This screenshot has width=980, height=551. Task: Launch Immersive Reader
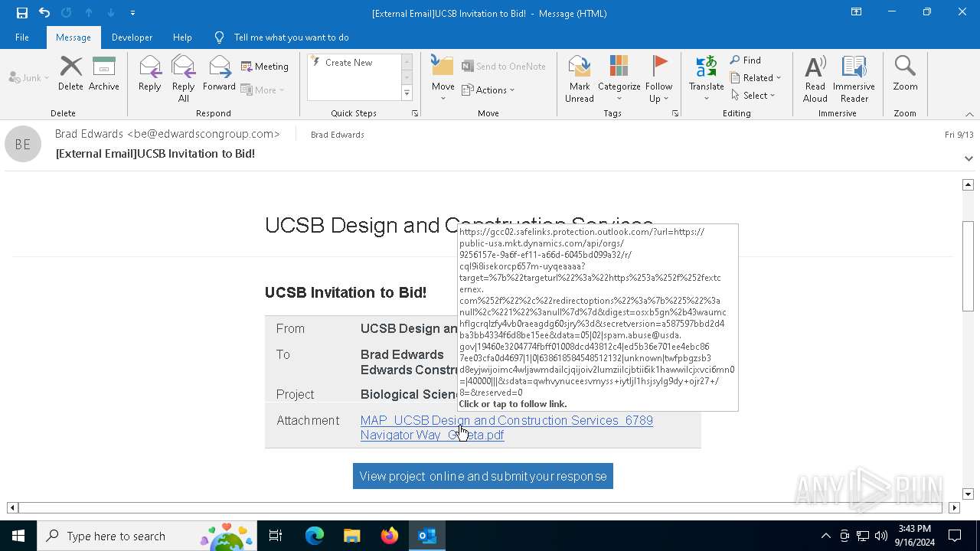[x=854, y=79]
